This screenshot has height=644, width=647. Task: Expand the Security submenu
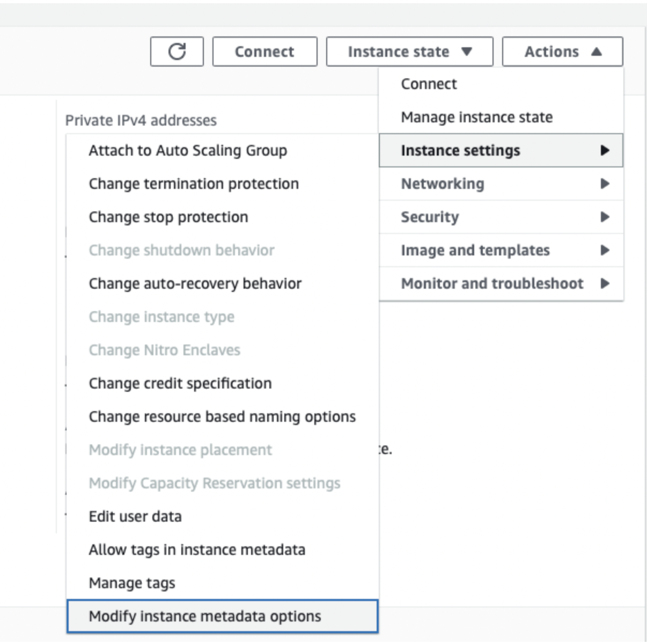click(x=501, y=217)
